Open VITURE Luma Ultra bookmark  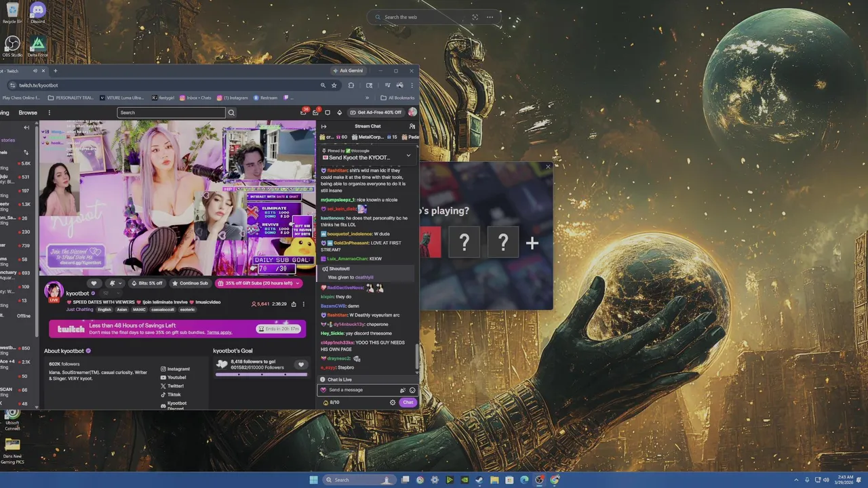[x=121, y=98]
